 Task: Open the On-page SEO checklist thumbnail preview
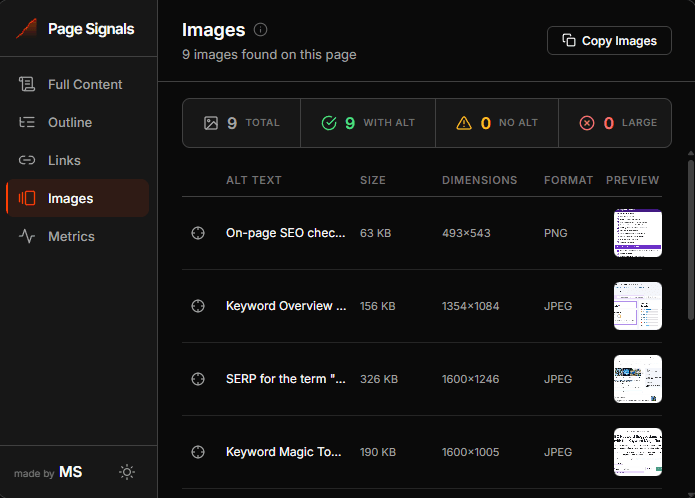pos(638,233)
